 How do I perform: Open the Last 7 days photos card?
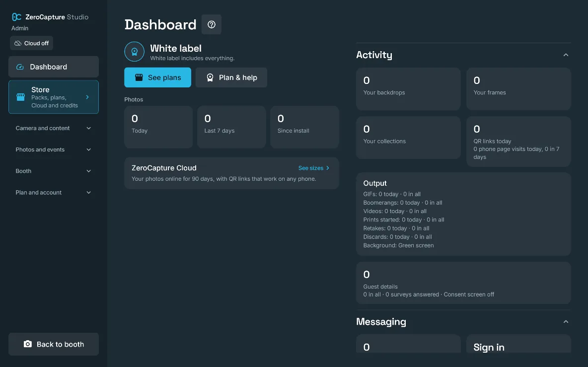[231, 127]
